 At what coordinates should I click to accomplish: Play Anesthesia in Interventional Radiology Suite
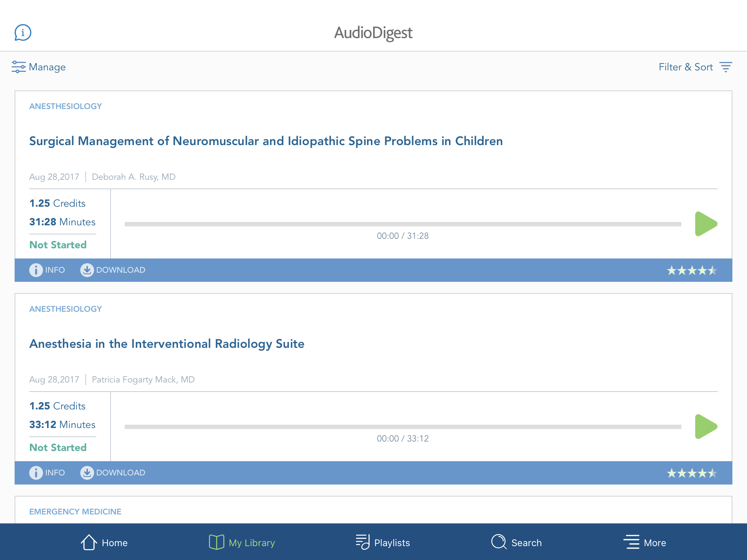(x=706, y=427)
